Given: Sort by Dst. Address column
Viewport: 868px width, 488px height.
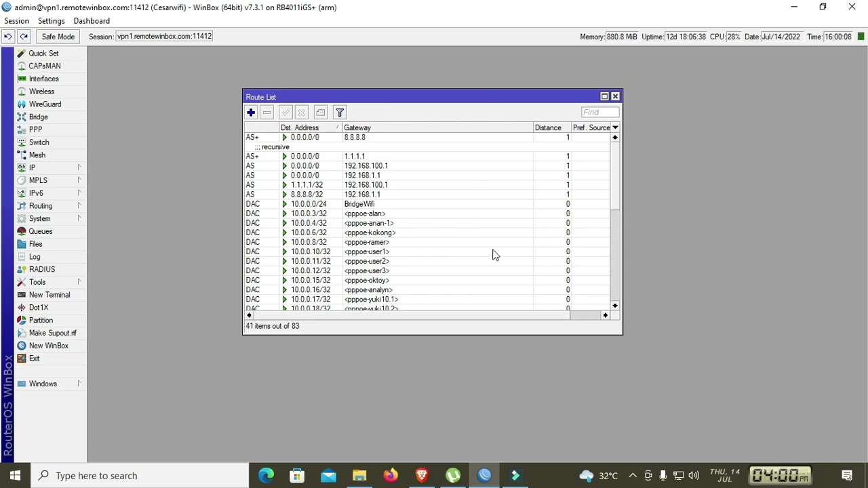Looking at the screenshot, I should [311, 127].
